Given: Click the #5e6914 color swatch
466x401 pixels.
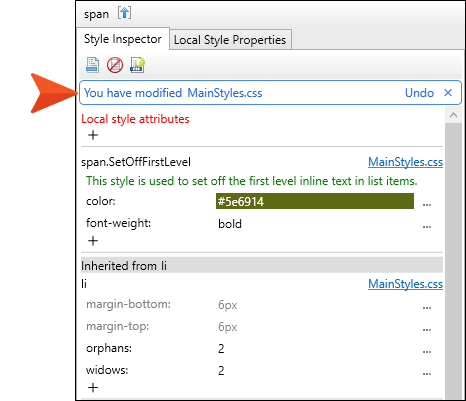Looking at the screenshot, I should pyautogui.click(x=315, y=201).
